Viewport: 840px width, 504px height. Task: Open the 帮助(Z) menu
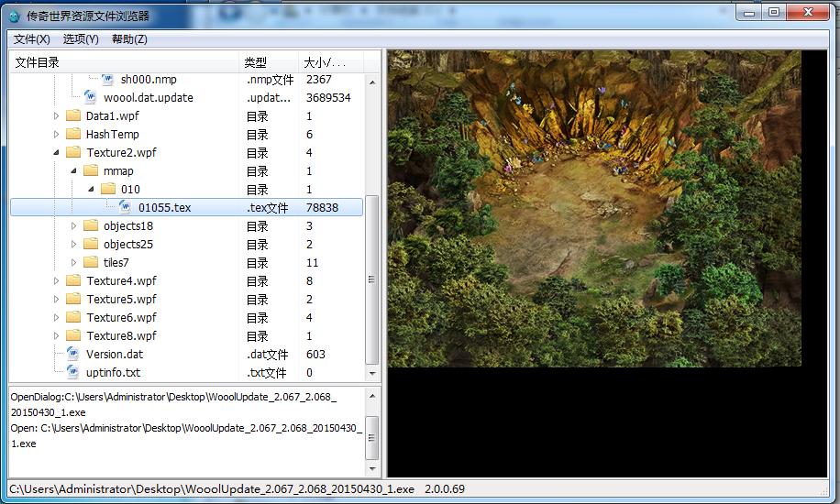click(x=129, y=39)
